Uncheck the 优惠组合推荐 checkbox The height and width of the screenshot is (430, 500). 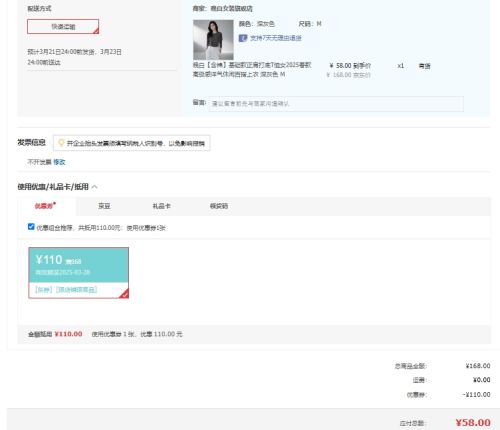pos(31,227)
